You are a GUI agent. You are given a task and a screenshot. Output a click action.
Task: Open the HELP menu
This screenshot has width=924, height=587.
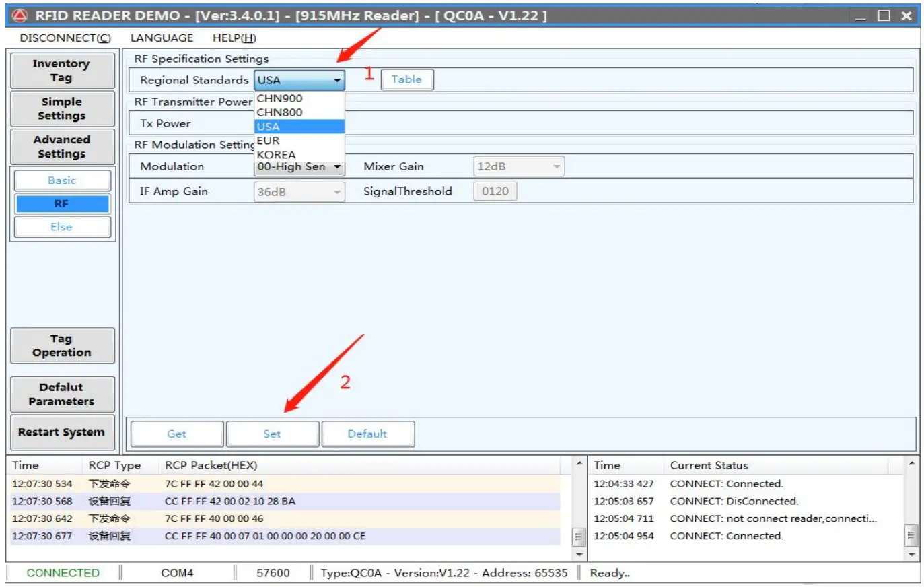[x=234, y=38]
